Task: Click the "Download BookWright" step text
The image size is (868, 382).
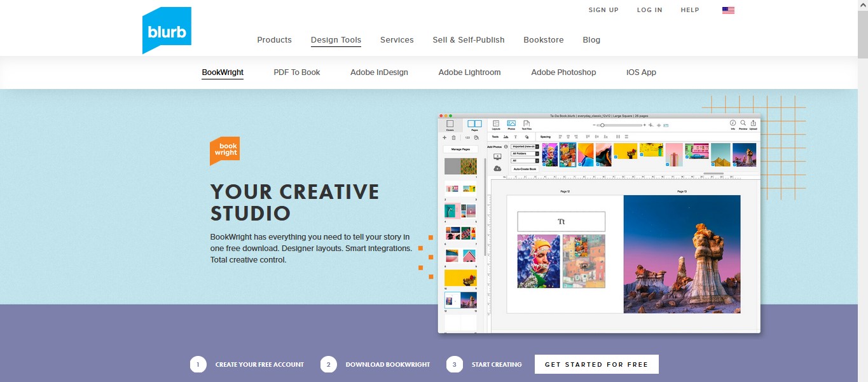Action: 388,365
